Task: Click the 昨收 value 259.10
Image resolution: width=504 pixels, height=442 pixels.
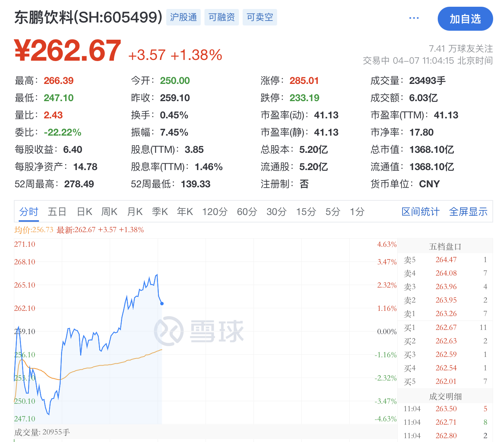Action: pos(175,98)
